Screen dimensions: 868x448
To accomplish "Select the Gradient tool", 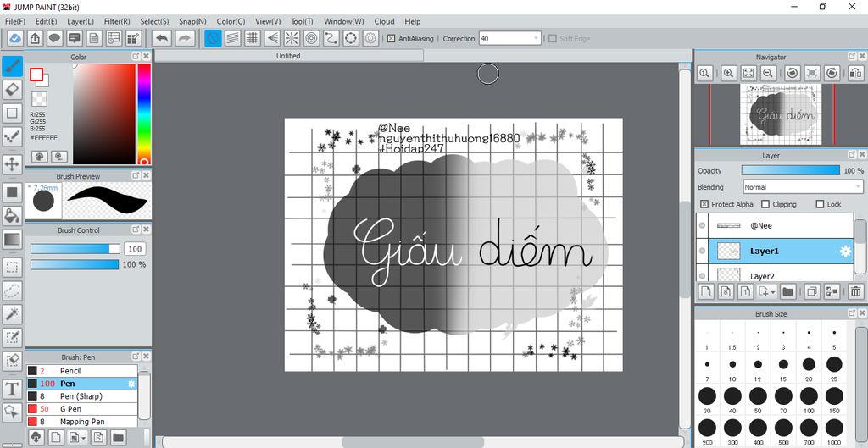I will tap(12, 240).
